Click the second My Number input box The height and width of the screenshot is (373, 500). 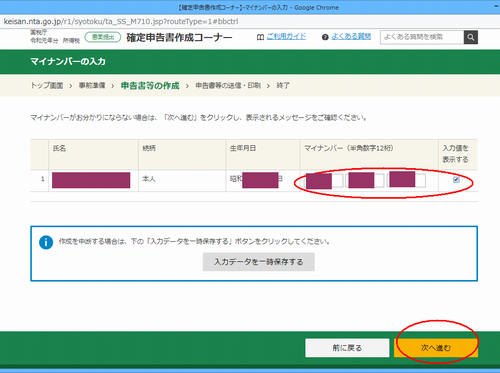[365, 181]
